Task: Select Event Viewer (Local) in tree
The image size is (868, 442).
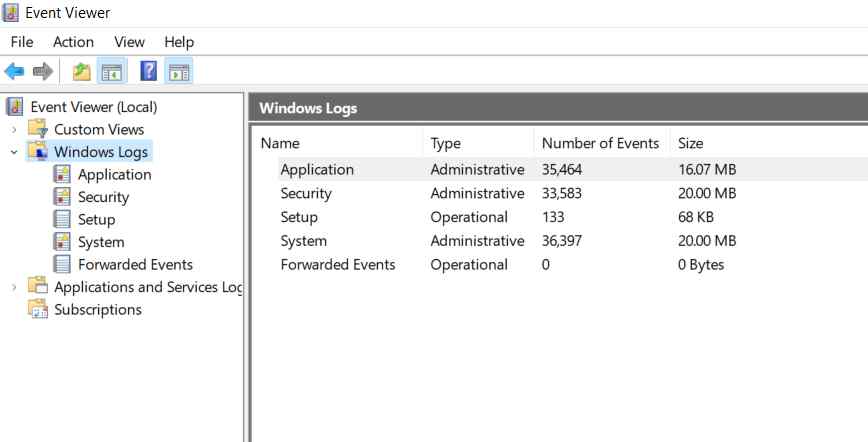Action: coord(94,107)
